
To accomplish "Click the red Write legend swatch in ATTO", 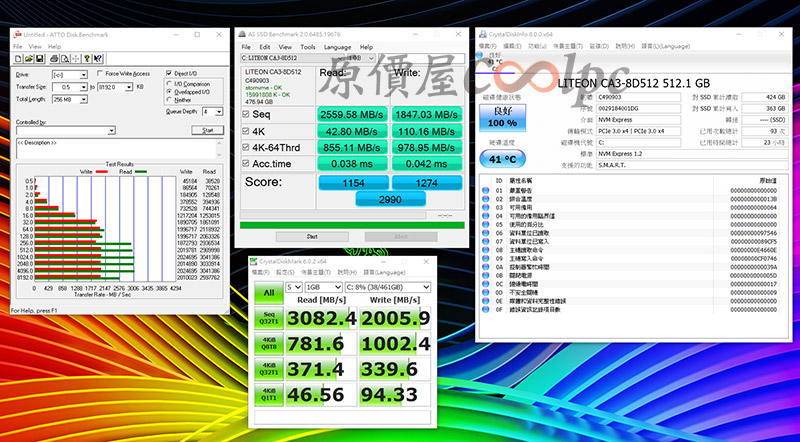I will click(102, 172).
